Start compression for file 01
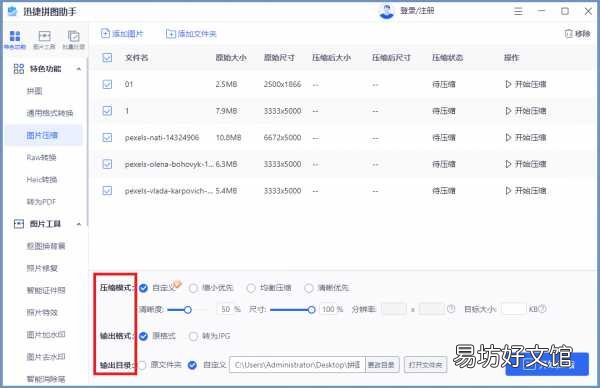 click(526, 84)
